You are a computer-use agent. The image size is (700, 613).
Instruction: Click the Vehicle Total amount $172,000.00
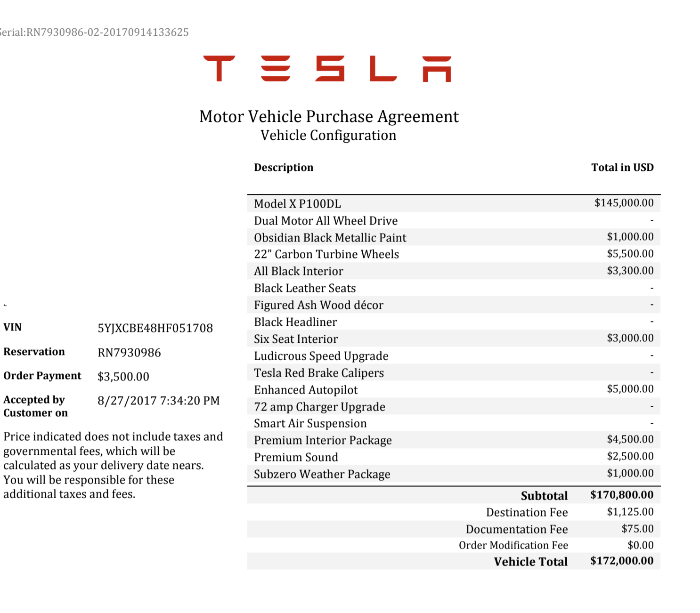(x=622, y=561)
